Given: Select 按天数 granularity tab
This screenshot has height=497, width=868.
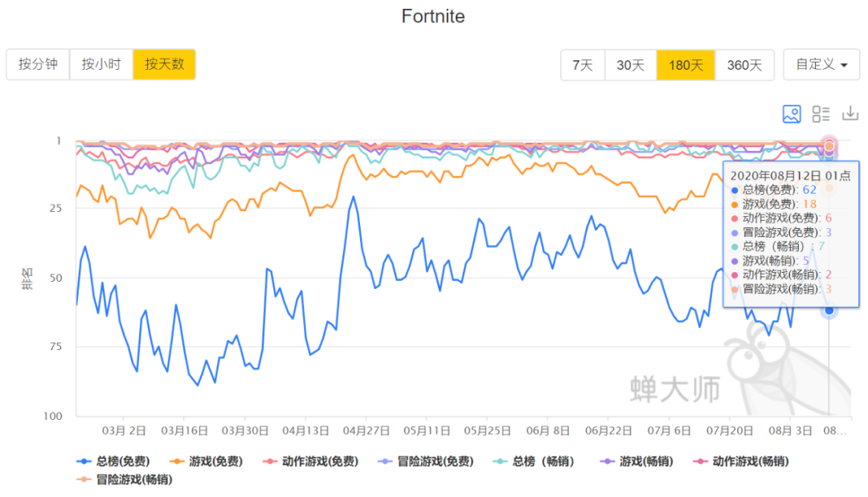Looking at the screenshot, I should point(165,64).
